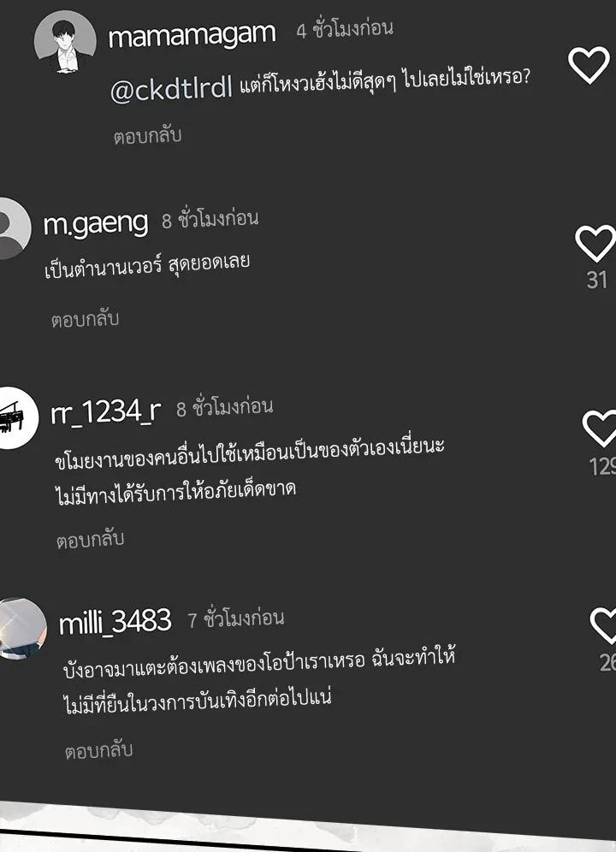Tap the heart beside milli_3483's comment

click(x=603, y=625)
